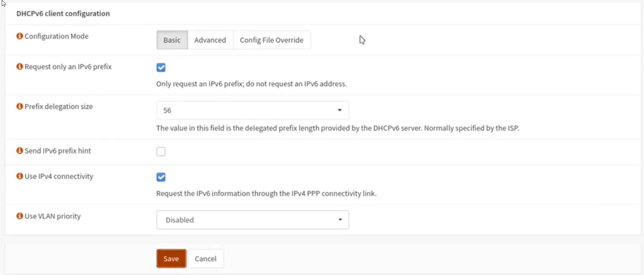Viewport: 644px width, 275px height.
Task: Switch to Advanced configuration mode
Action: click(x=210, y=40)
